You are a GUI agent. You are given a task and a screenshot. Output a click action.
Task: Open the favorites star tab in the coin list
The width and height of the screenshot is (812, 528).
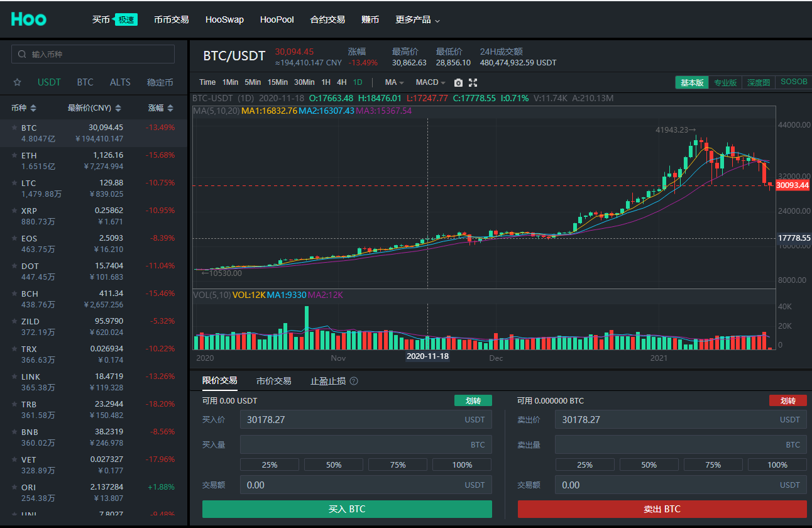click(x=18, y=82)
